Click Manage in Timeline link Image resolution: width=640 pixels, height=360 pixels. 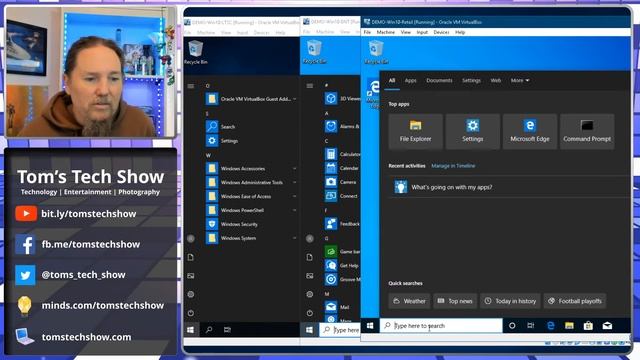coord(453,166)
